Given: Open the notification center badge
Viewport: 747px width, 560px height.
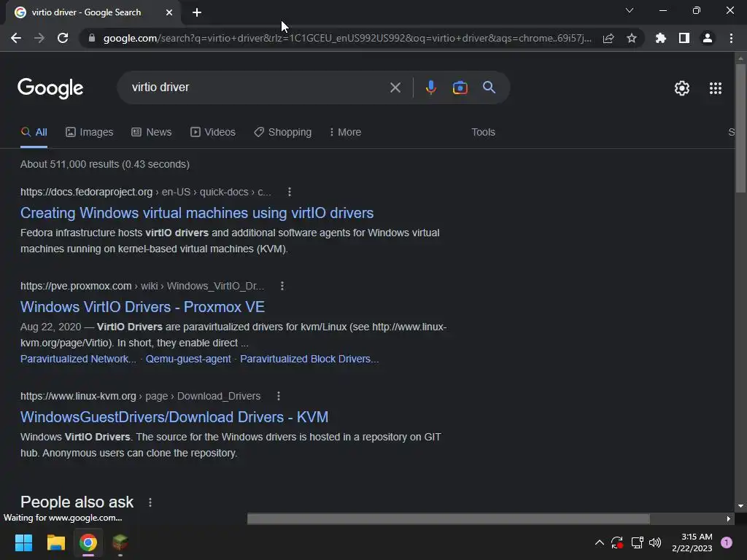Looking at the screenshot, I should tap(727, 542).
